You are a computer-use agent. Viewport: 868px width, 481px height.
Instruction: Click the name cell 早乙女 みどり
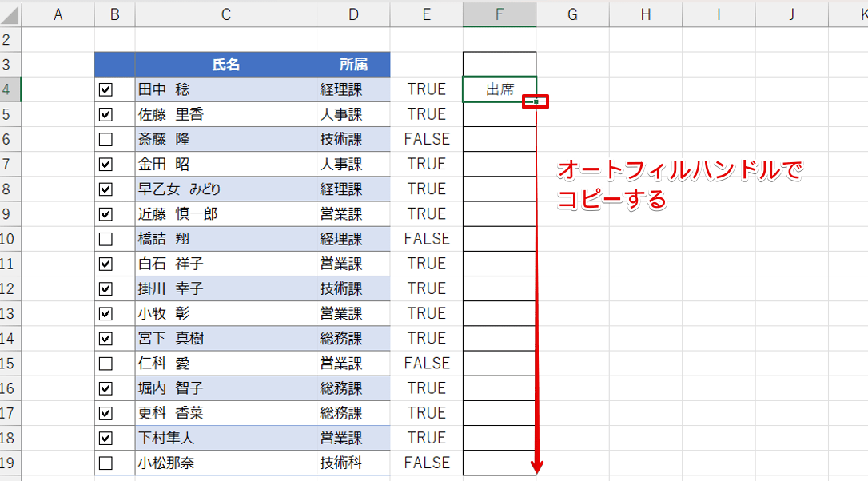pos(226,189)
